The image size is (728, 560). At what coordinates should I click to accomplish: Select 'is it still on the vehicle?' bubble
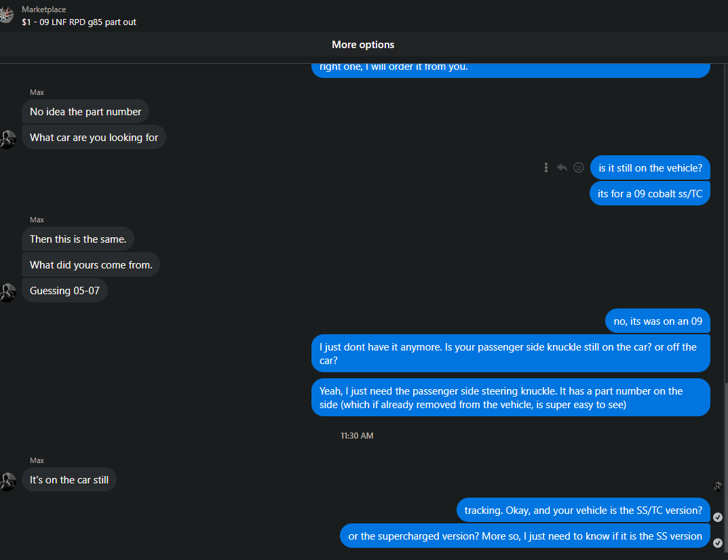(x=650, y=168)
